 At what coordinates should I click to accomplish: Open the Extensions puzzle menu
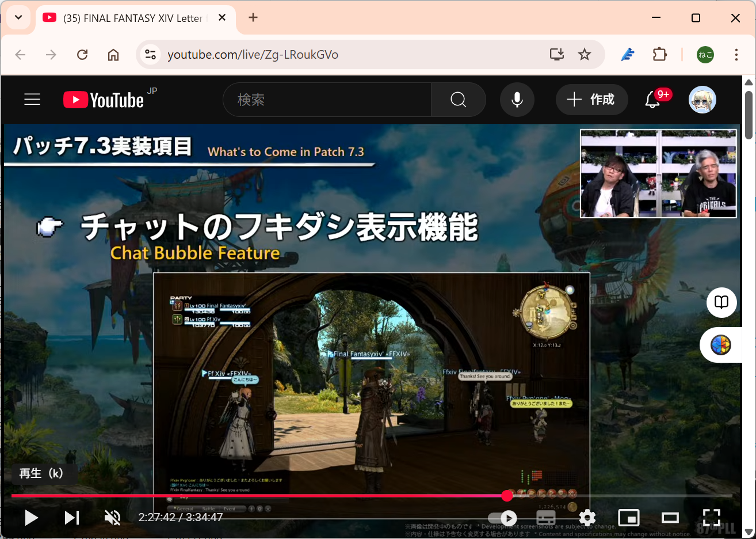pos(659,55)
